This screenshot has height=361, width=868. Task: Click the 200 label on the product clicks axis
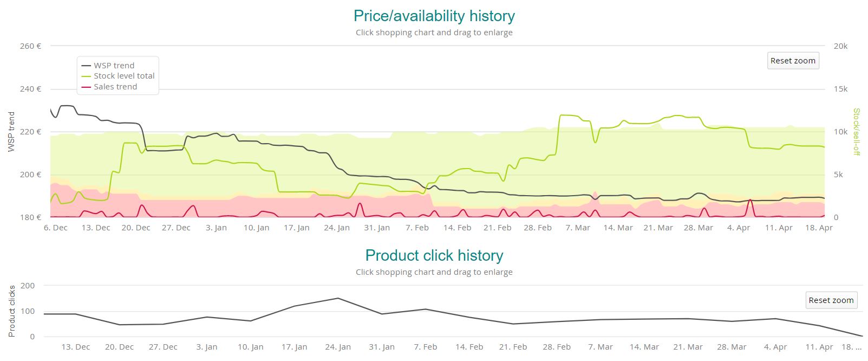[x=28, y=286]
